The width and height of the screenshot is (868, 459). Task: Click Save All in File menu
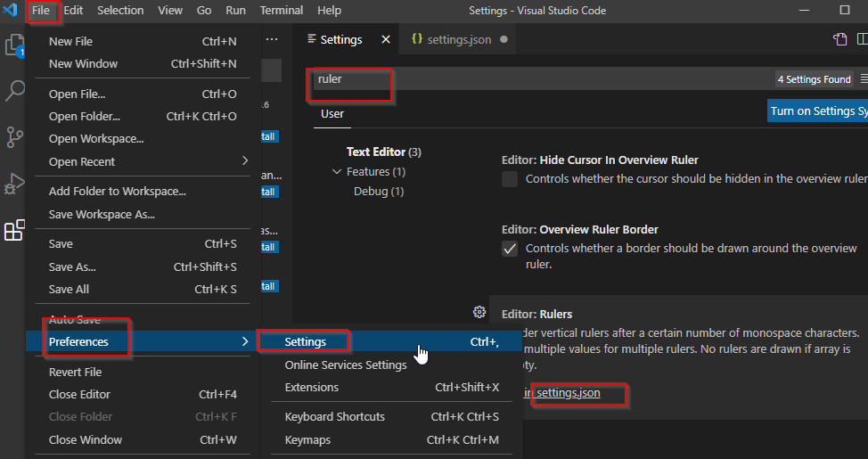pos(143,289)
